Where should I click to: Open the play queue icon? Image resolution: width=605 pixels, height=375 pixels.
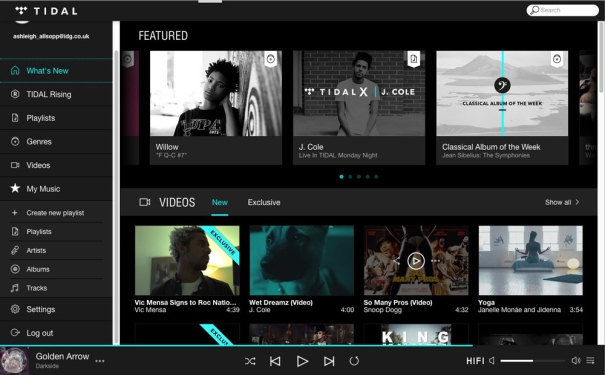pos(590,361)
